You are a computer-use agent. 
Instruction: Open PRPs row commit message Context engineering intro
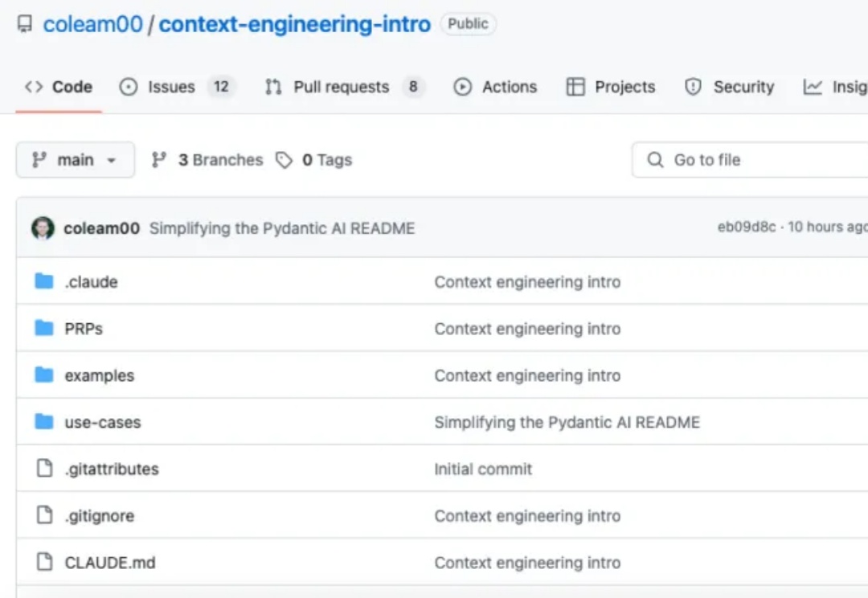(527, 329)
